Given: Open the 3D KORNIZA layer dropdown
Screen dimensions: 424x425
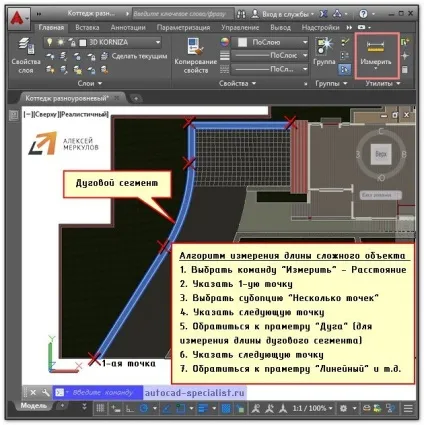Looking at the screenshot, I should coord(158,42).
